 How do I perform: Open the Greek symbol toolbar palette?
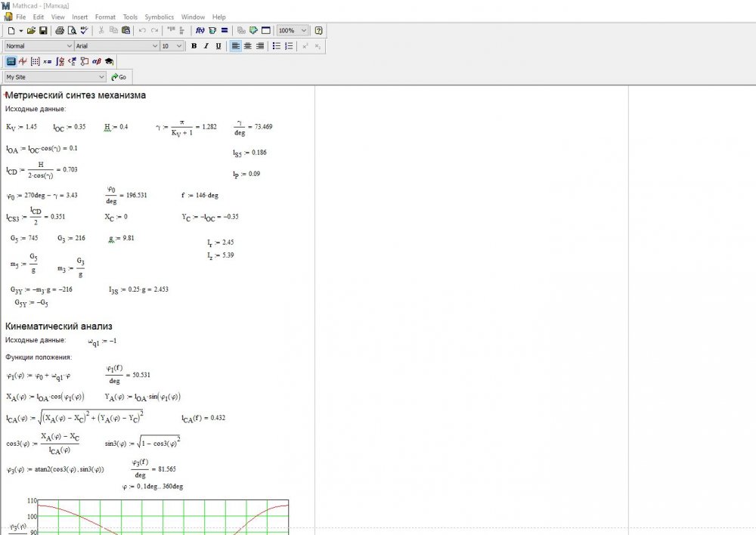pos(97,61)
